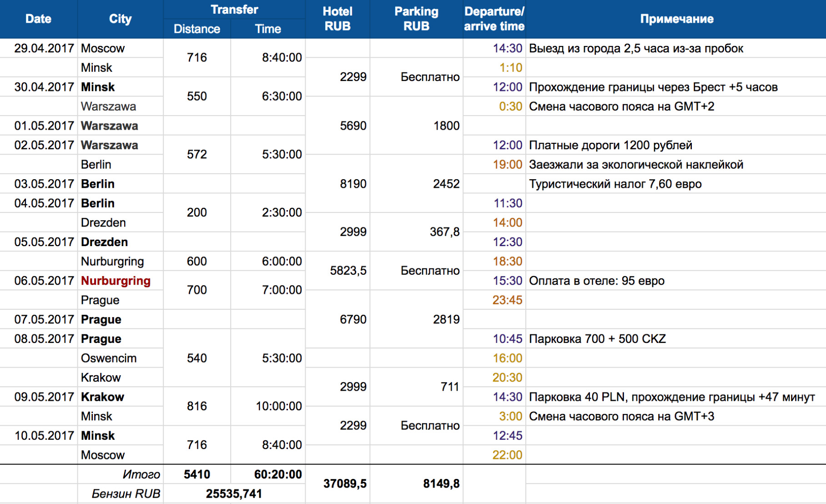Click the Итого label cell
826x504 pixels.
tap(120, 474)
